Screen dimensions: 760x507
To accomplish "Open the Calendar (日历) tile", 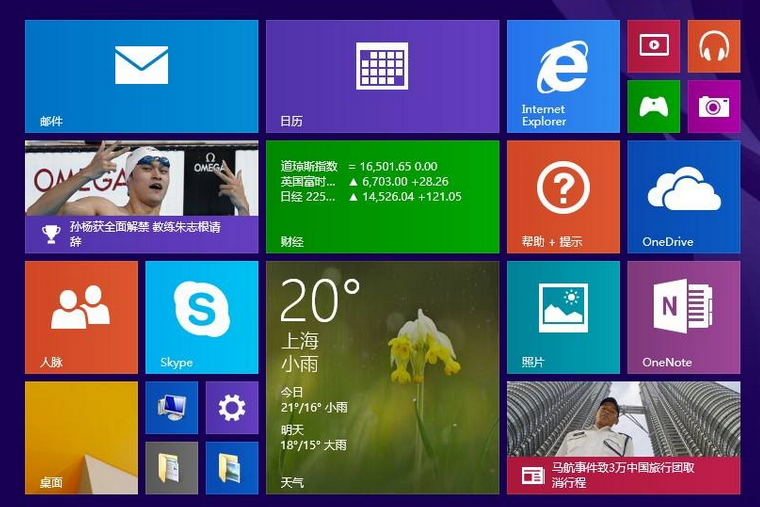I will pos(382,76).
